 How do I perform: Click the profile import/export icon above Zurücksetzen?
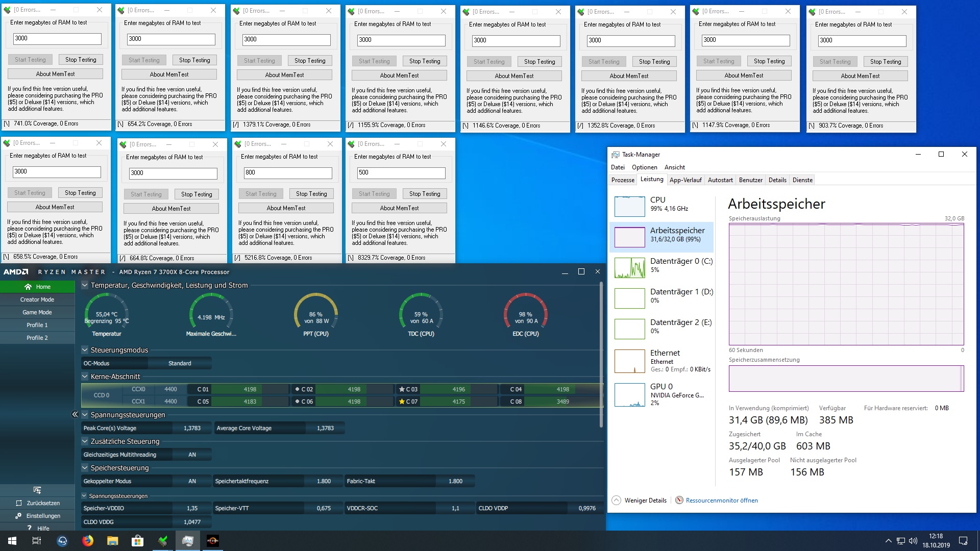pos(37,490)
